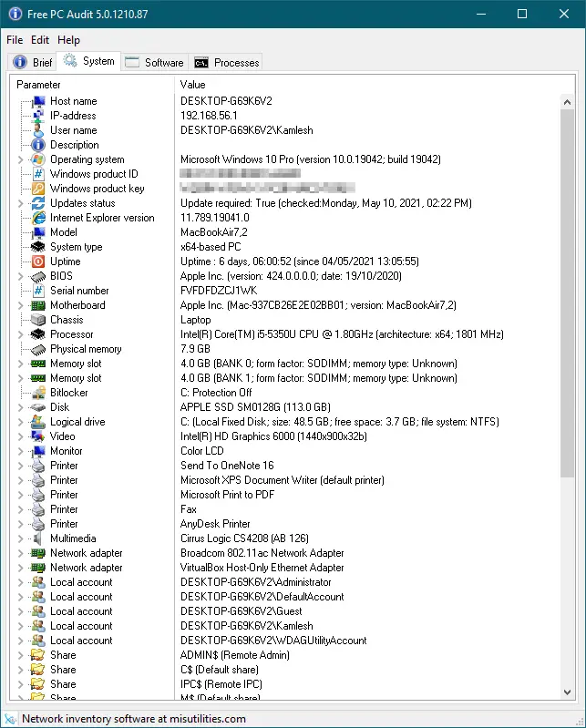Click the value DESKTOP-G69K6V2\Kamlesh in User name row
This screenshot has width=586, height=728.
(247, 130)
